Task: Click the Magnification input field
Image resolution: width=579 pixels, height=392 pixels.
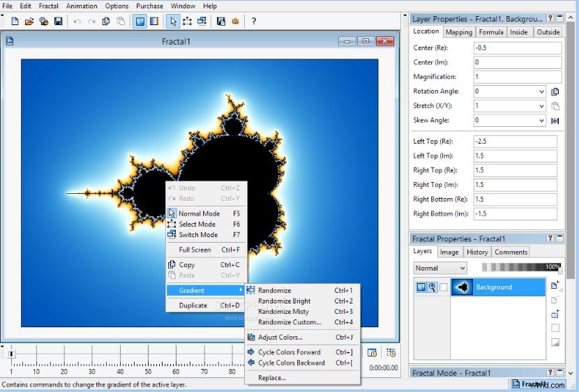Action: (x=518, y=77)
